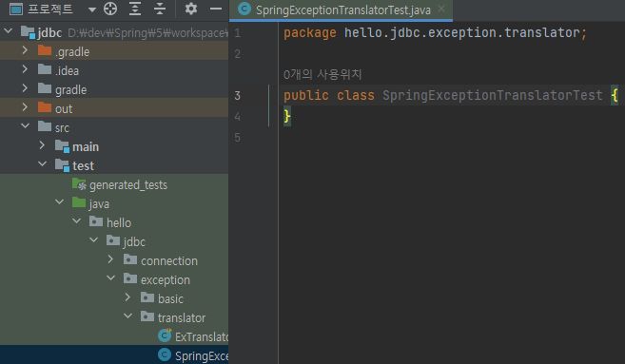The height and width of the screenshot is (364, 625).
Task: Click the 'public' keyword on line 3
Action: click(306, 96)
